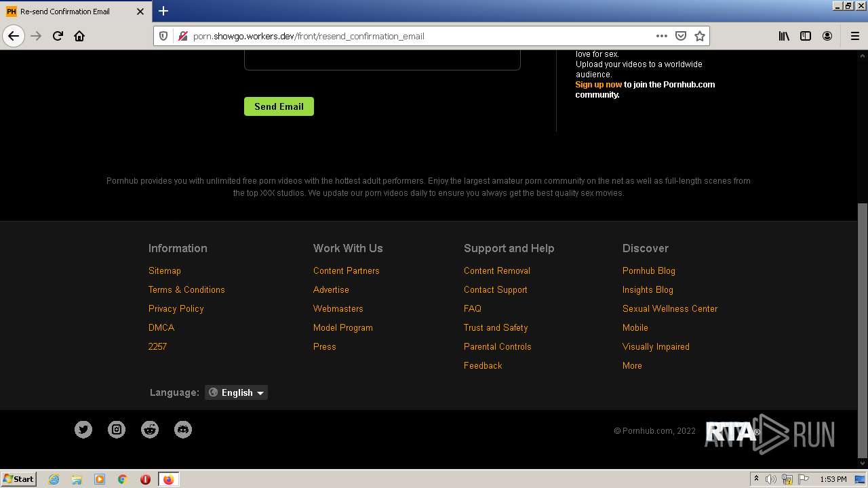Open Terms & Conditions link
The image size is (868, 488).
[x=186, y=289]
